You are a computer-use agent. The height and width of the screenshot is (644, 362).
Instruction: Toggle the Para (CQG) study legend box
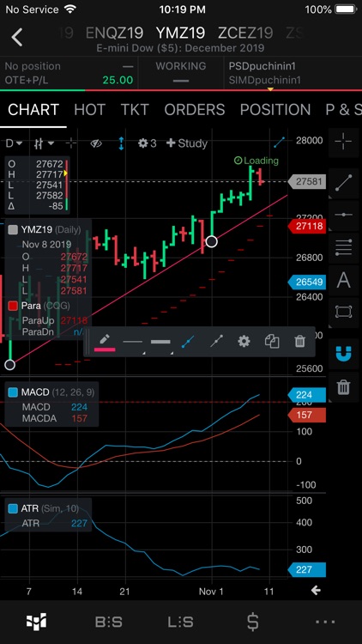click(13, 306)
